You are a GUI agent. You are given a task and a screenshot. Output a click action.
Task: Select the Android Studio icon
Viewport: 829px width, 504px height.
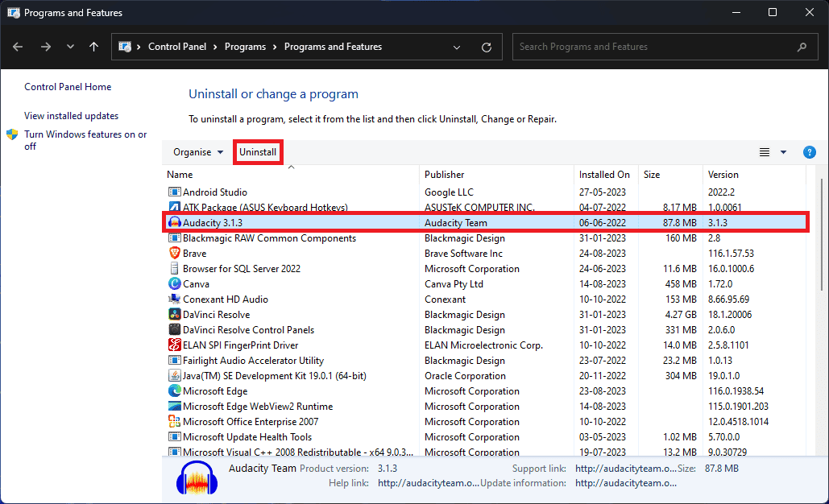coord(175,192)
